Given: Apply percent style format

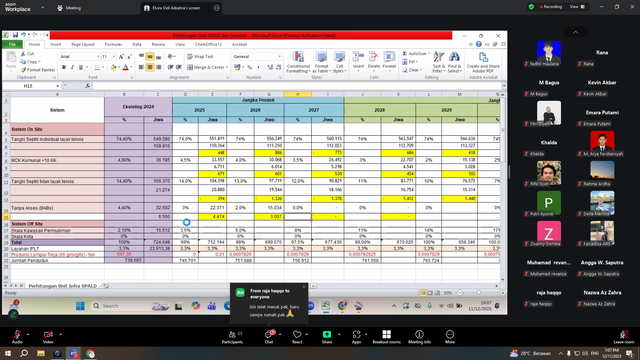Looking at the screenshot, I should [249, 67].
